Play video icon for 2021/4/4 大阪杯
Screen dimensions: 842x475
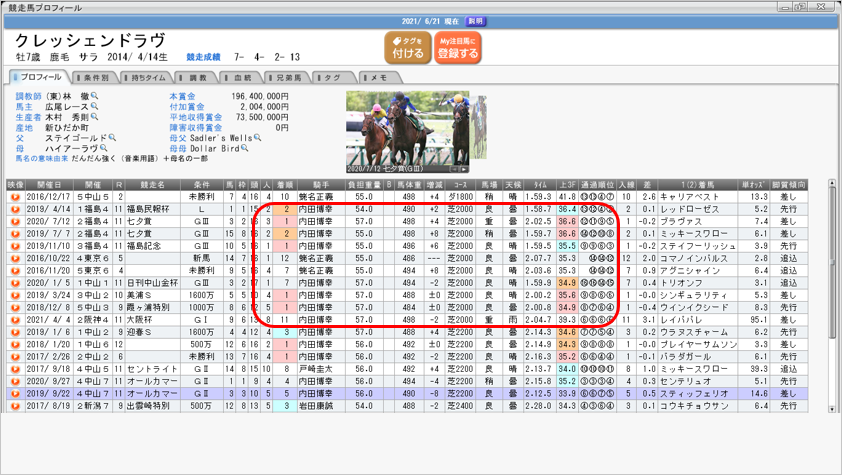pos(15,319)
